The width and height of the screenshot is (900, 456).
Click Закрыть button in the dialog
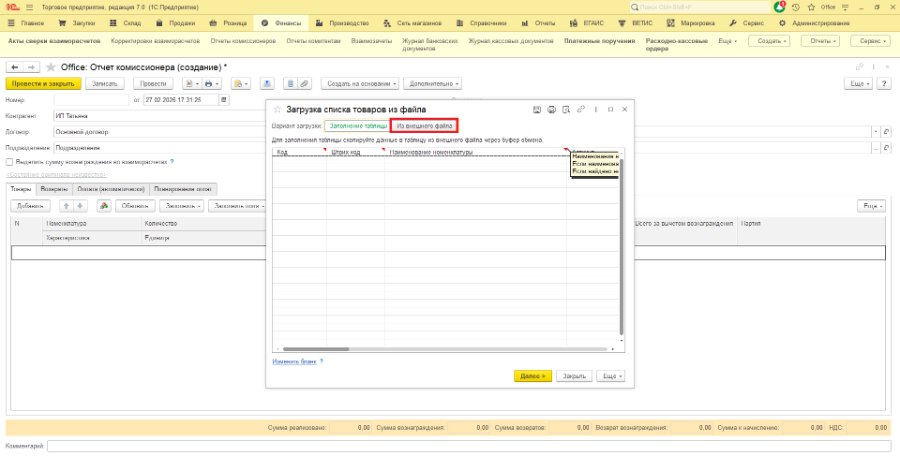(574, 376)
